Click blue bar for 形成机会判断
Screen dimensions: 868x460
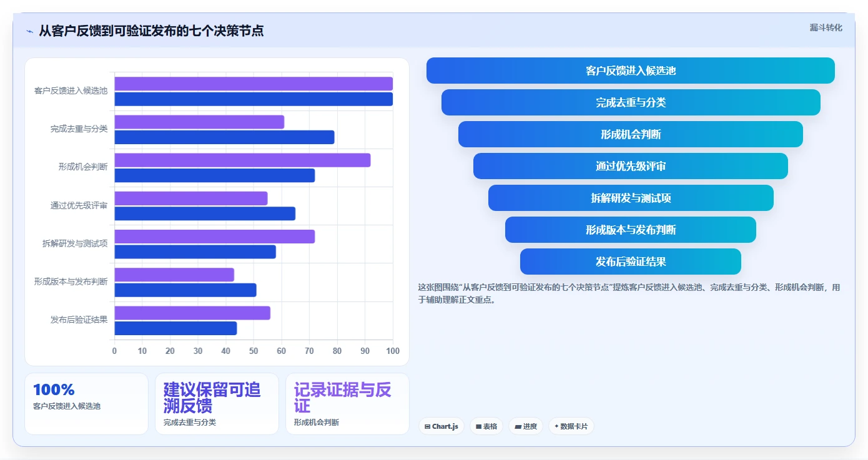coord(215,175)
